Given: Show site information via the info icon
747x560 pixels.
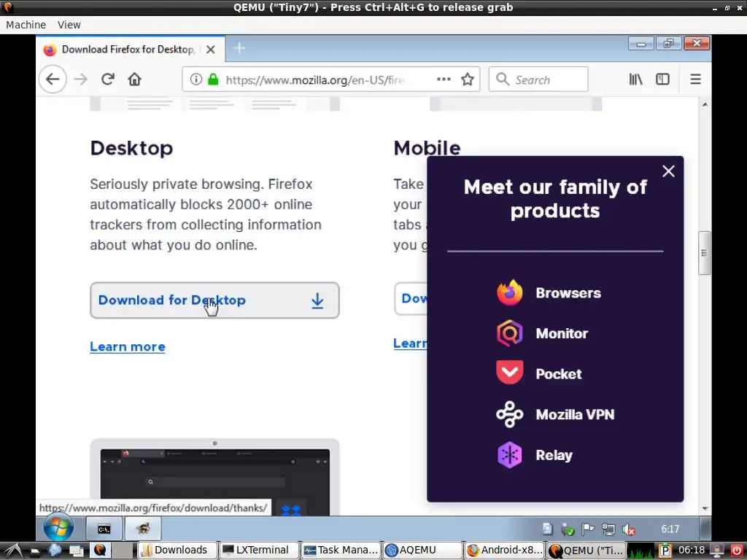Looking at the screenshot, I should coord(196,79).
